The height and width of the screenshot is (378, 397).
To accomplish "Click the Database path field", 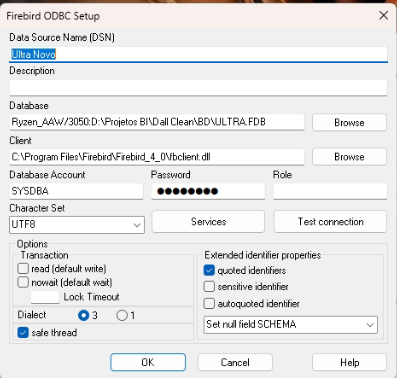I will (157, 122).
